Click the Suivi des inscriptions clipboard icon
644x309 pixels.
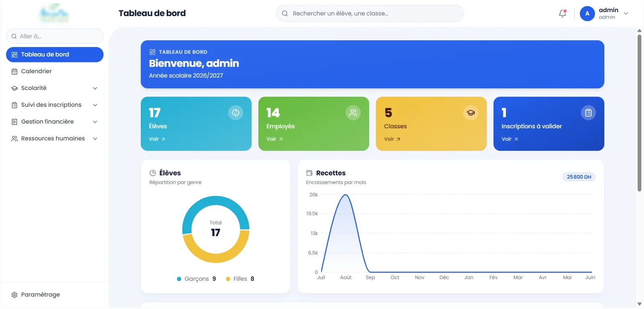tap(14, 105)
